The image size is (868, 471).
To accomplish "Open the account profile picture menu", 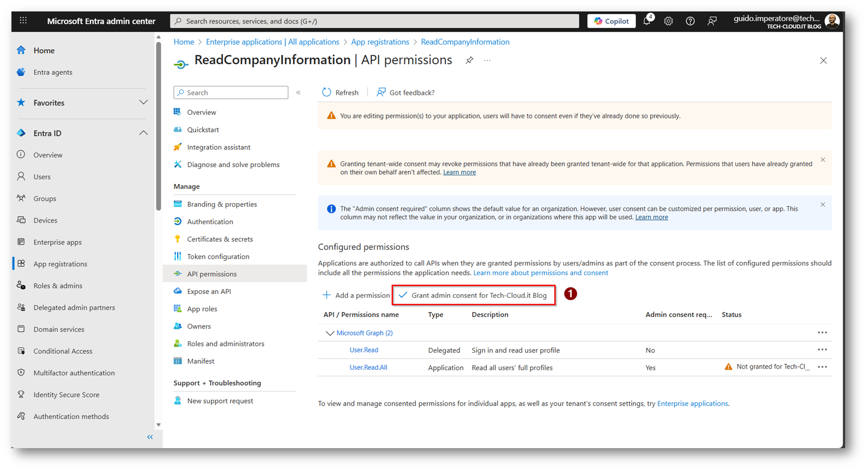I will (831, 21).
